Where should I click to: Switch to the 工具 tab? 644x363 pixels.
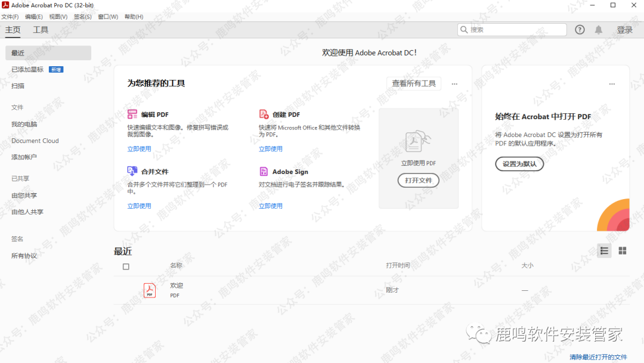pyautogui.click(x=41, y=30)
